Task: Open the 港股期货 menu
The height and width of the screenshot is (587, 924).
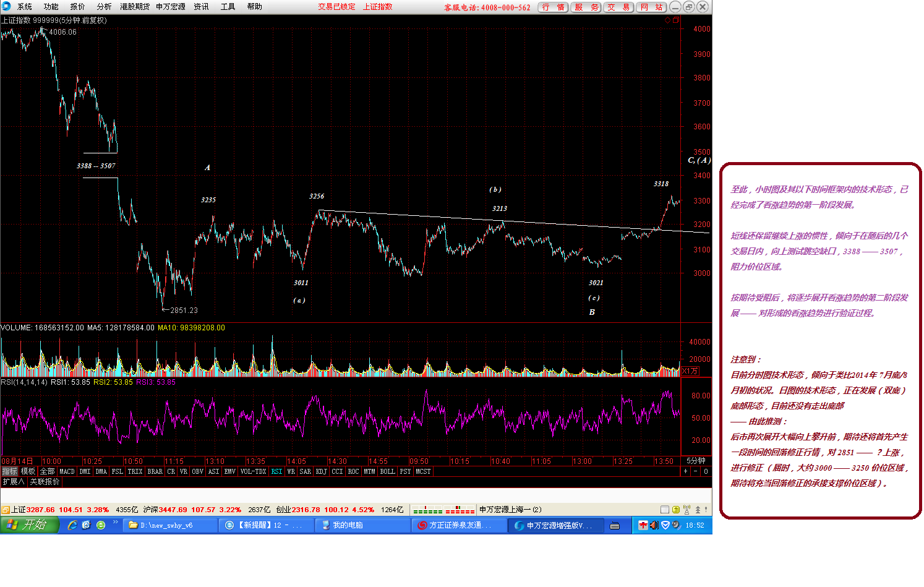Action: click(x=135, y=7)
